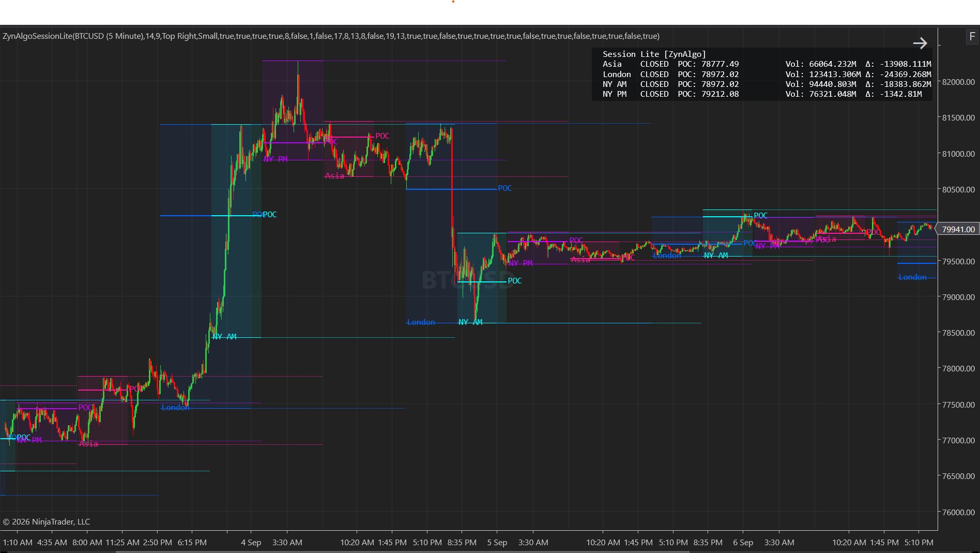Screen dimensions: 980x553
Task: Click the 4 Sep date label
Action: 251,543
